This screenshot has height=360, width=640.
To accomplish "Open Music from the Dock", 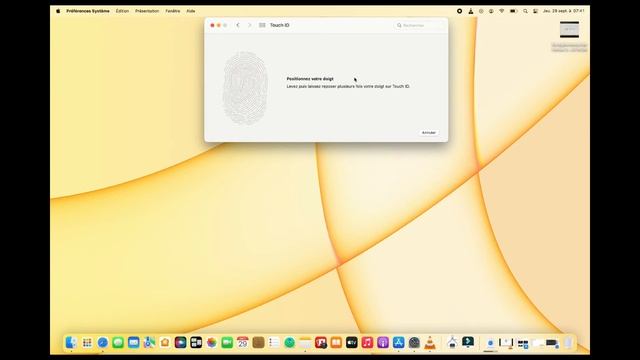I will click(367, 342).
